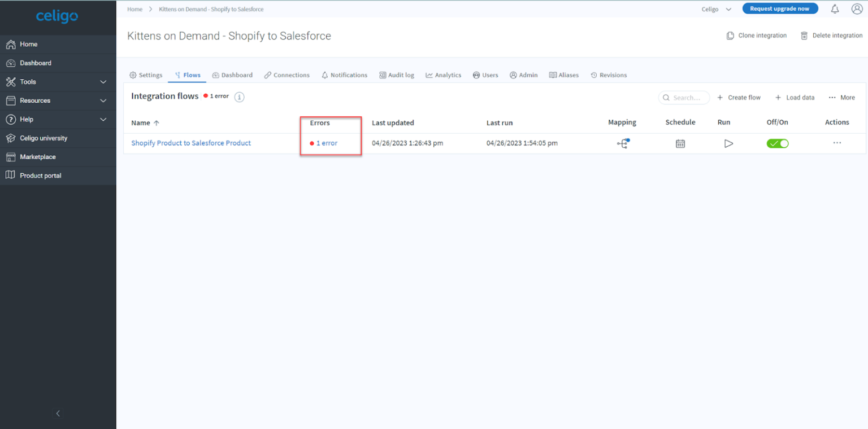The height and width of the screenshot is (429, 868).
Task: Click the notifications bell icon
Action: tap(835, 8)
